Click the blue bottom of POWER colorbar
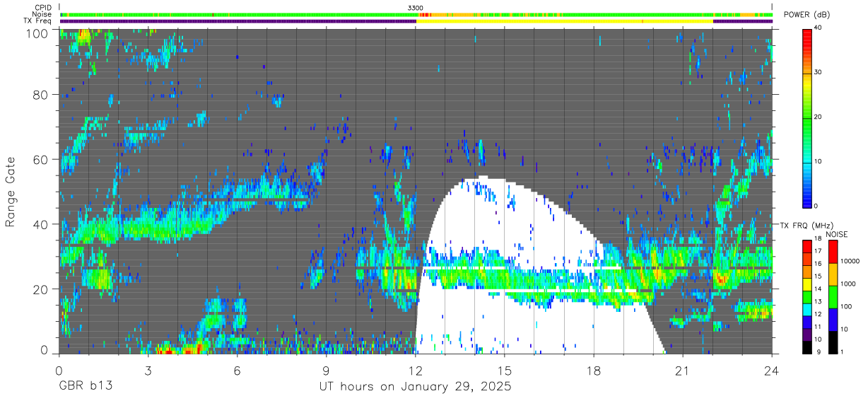This screenshot has width=868, height=401. tap(807, 198)
